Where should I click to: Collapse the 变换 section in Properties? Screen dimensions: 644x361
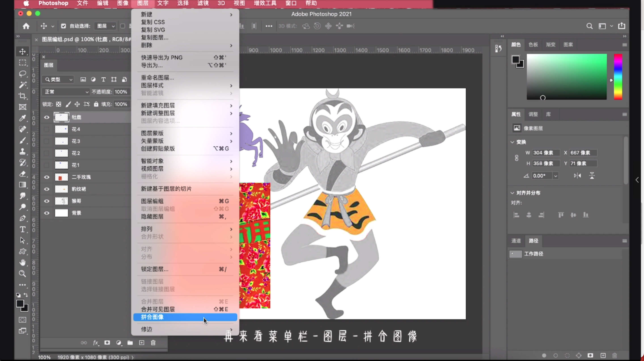pos(513,142)
